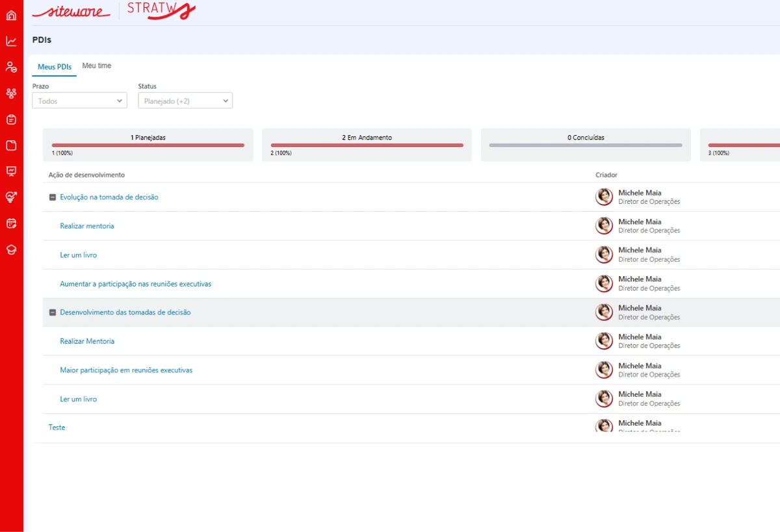
Task: Click creator avatar in 'Desenvolvimento das tomadas de decisão' row
Action: 604,312
